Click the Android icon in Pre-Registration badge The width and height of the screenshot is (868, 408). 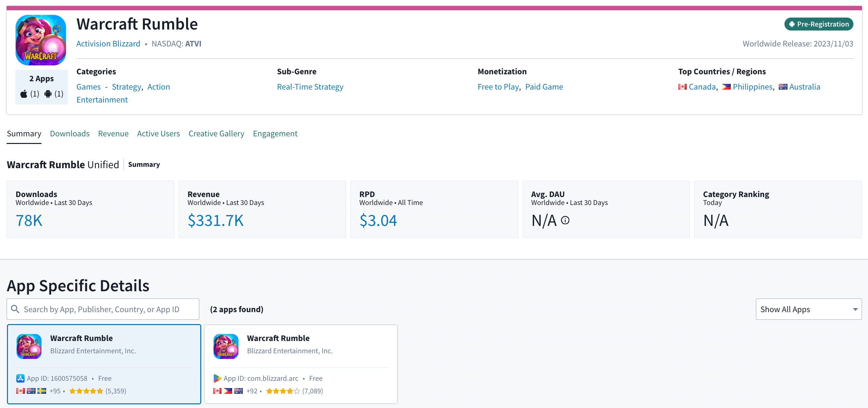pos(792,24)
